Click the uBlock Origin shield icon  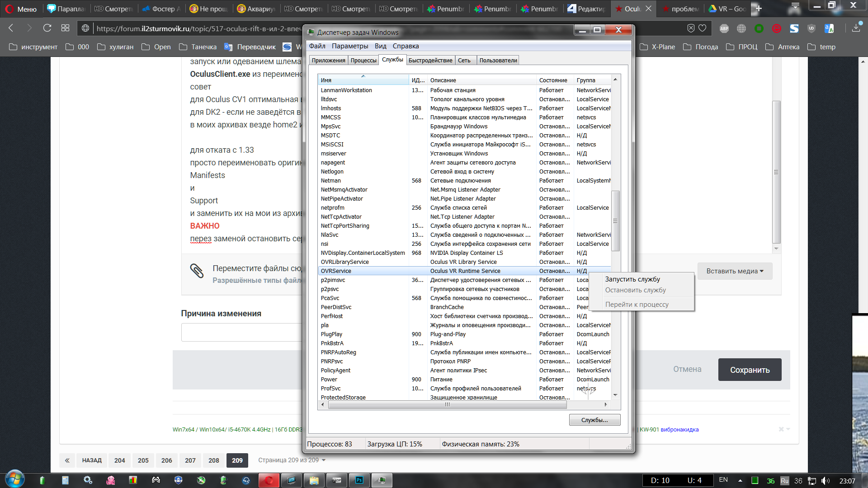[811, 28]
